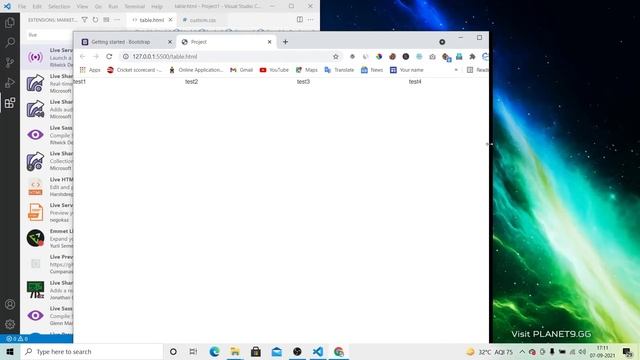The image size is (640, 360).
Task: Open Microsoft Store from taskbar
Action: pos(256,351)
